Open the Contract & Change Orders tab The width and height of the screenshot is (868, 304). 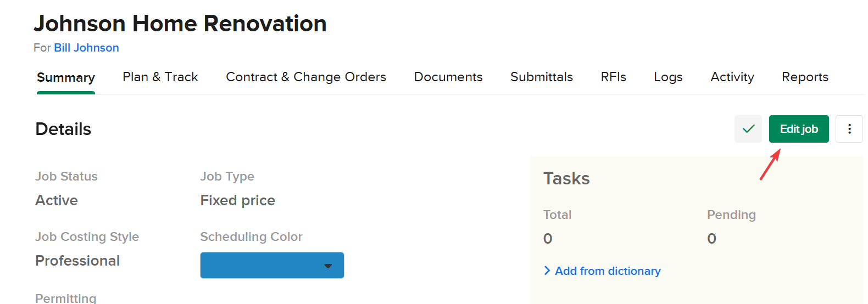305,77
